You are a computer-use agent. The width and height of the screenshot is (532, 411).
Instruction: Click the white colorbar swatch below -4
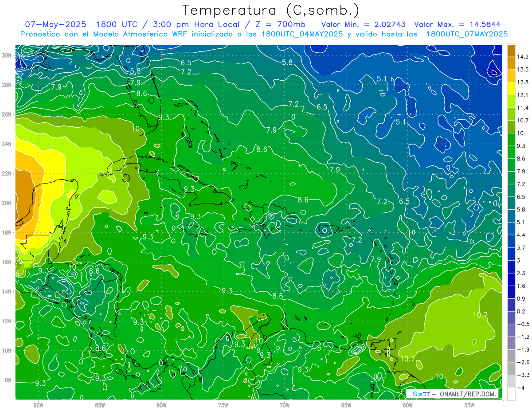tap(511, 394)
